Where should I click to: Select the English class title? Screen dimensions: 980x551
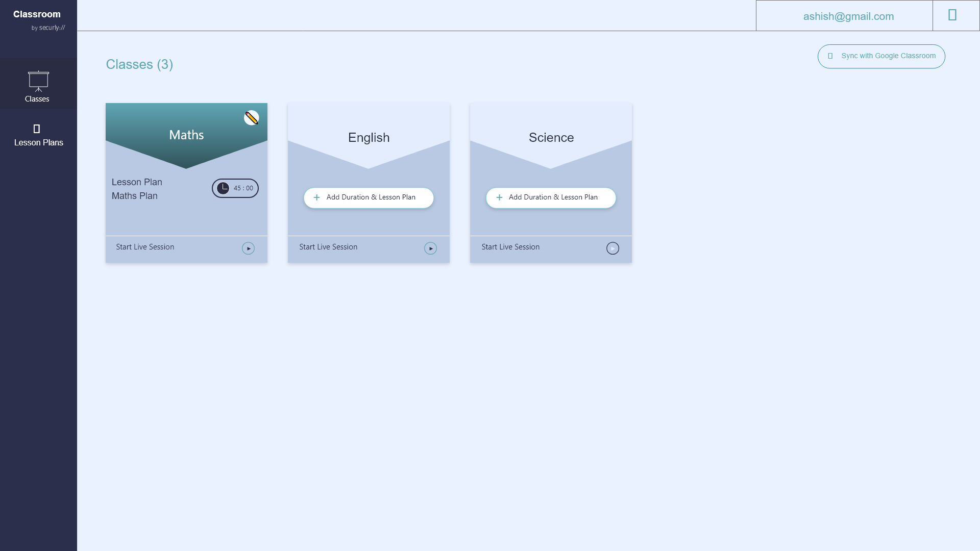pos(369,138)
